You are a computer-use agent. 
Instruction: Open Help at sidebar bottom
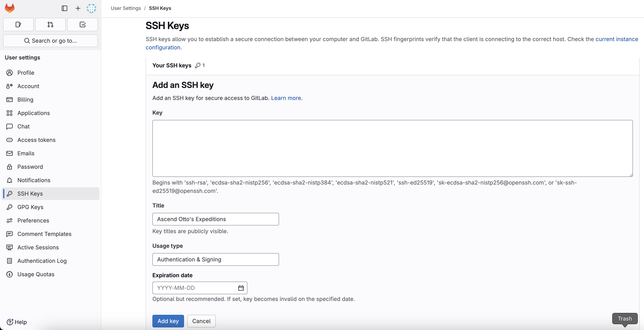pos(17,322)
